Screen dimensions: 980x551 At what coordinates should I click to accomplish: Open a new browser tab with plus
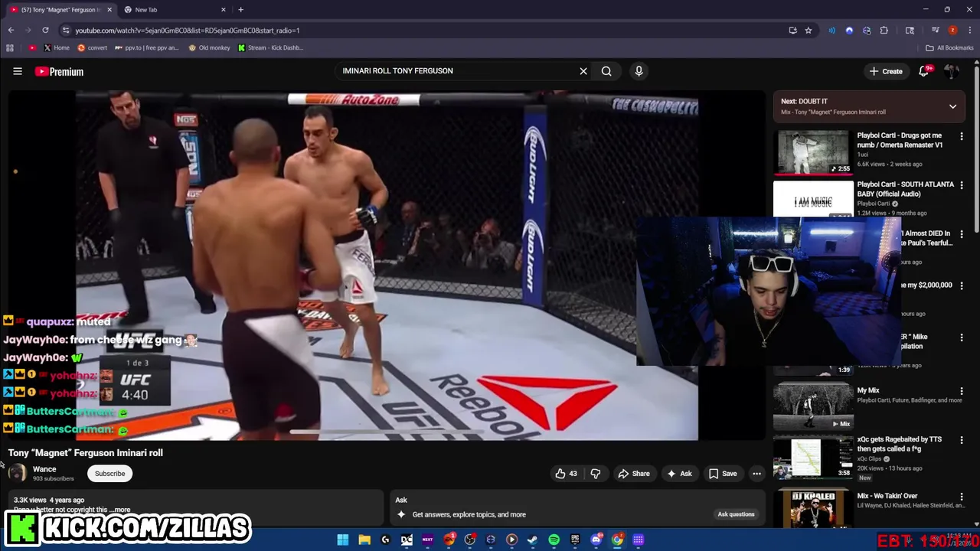(x=240, y=10)
